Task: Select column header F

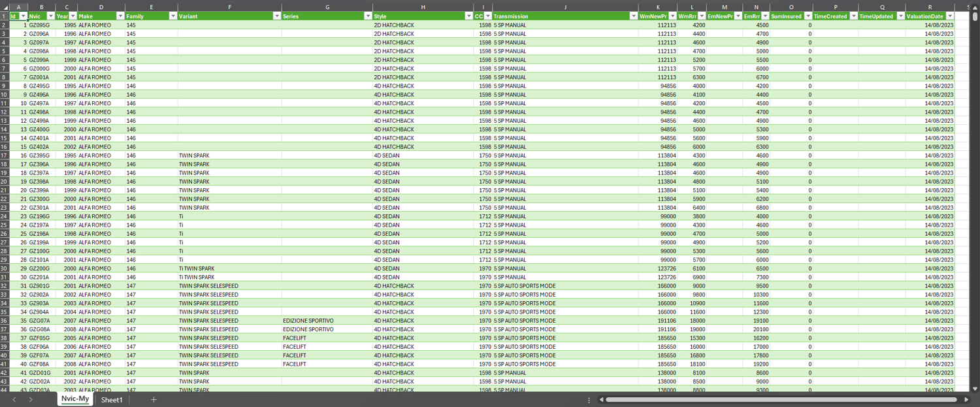Action: tap(229, 7)
